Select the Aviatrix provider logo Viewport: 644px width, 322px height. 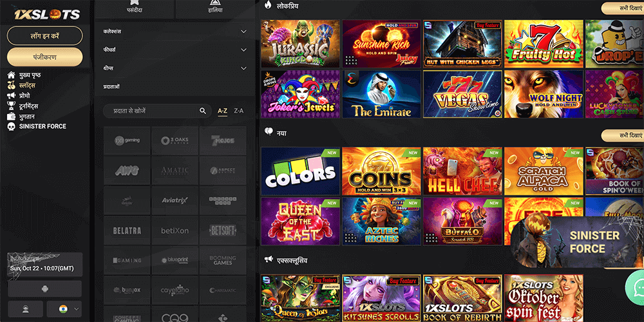coord(175,200)
